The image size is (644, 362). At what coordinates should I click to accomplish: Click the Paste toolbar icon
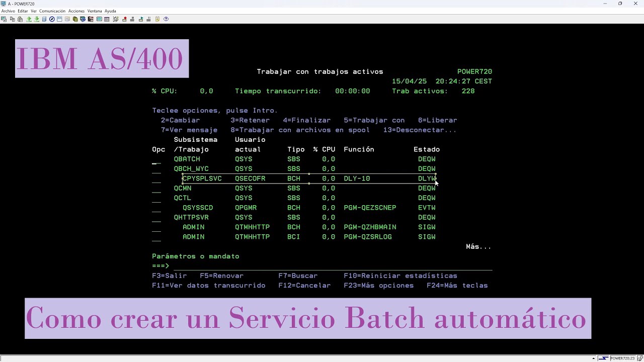tap(20, 19)
